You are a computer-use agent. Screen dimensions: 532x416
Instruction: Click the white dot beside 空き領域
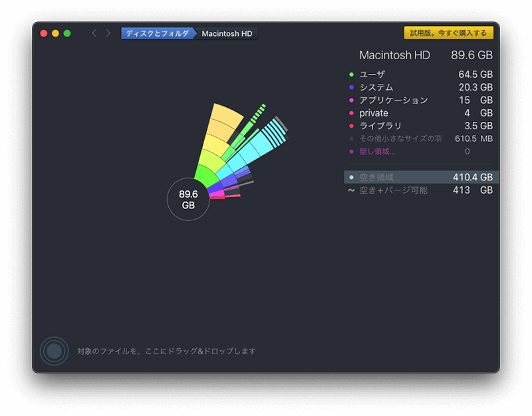(x=352, y=177)
